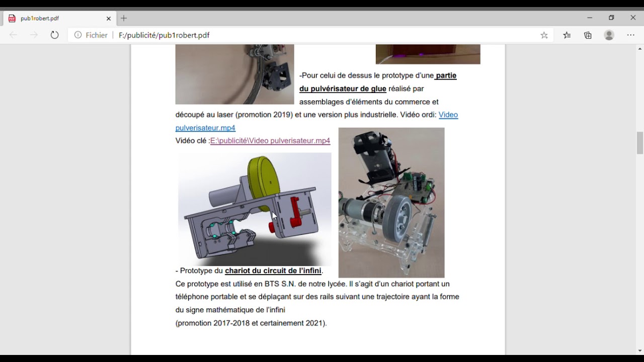Restore down the browser window
The image size is (644, 362).
click(x=611, y=18)
